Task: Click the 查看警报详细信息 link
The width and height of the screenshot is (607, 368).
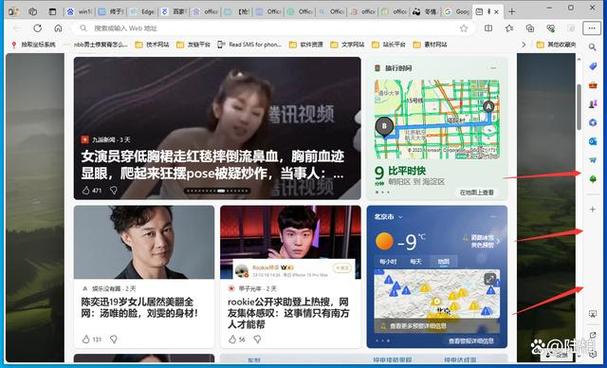Action: 471,341
